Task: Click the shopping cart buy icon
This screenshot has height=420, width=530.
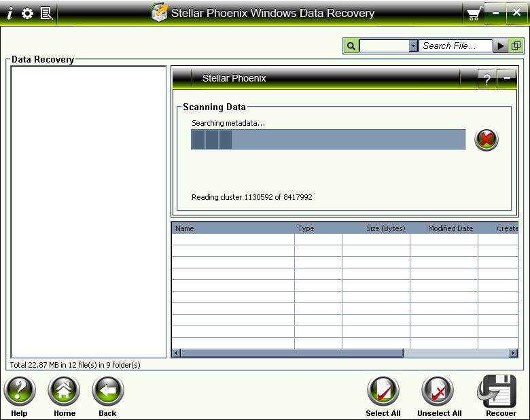Action: 473,14
